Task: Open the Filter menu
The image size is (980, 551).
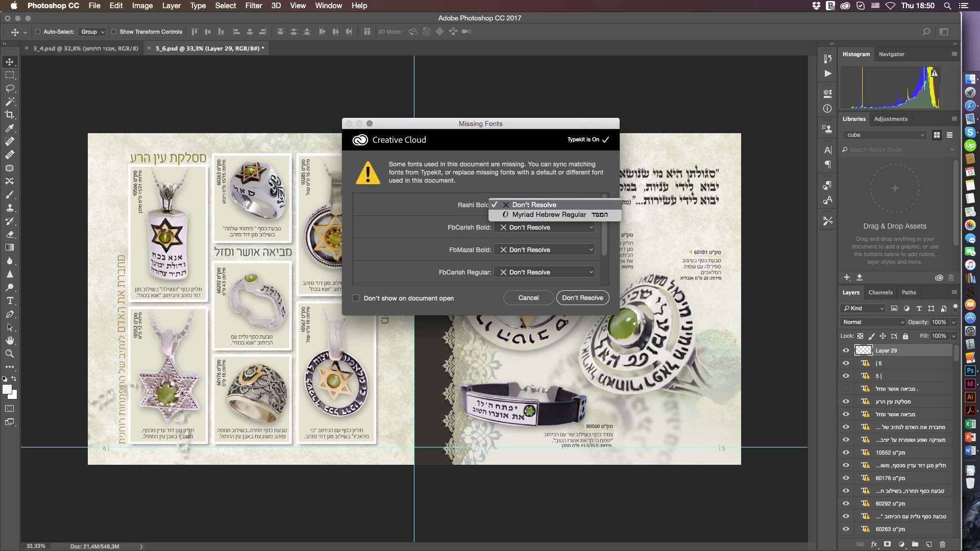Action: 253,6
